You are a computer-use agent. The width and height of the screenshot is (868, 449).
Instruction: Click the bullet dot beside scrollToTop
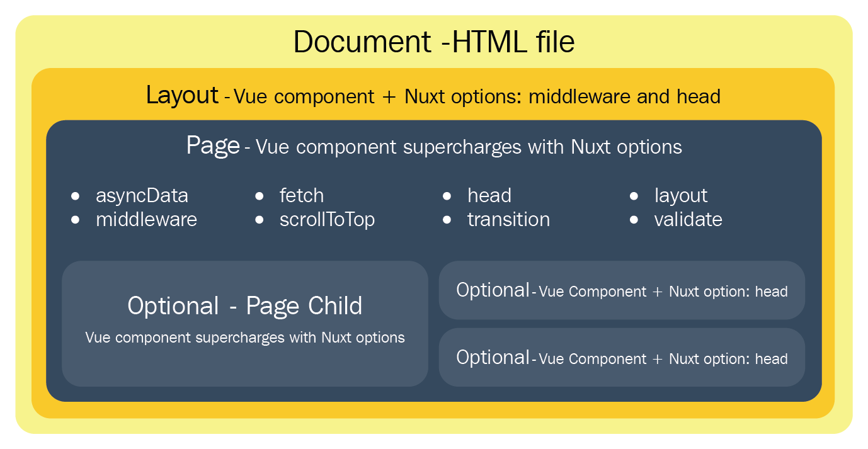click(x=260, y=220)
